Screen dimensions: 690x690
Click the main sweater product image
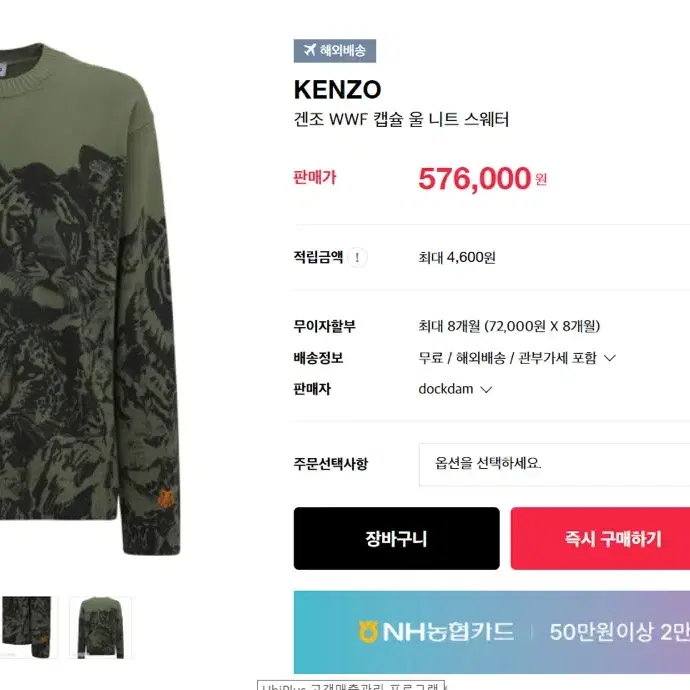pos(90,299)
